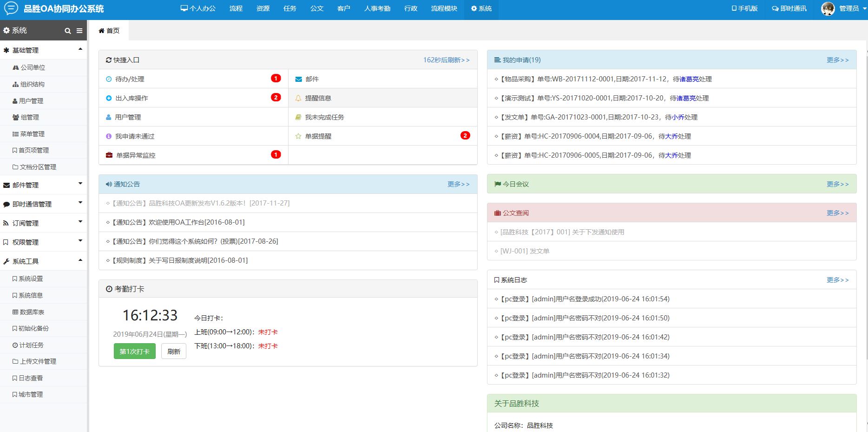Open the 资源 top menu
Screen dimensions: 868x432
(x=263, y=8)
